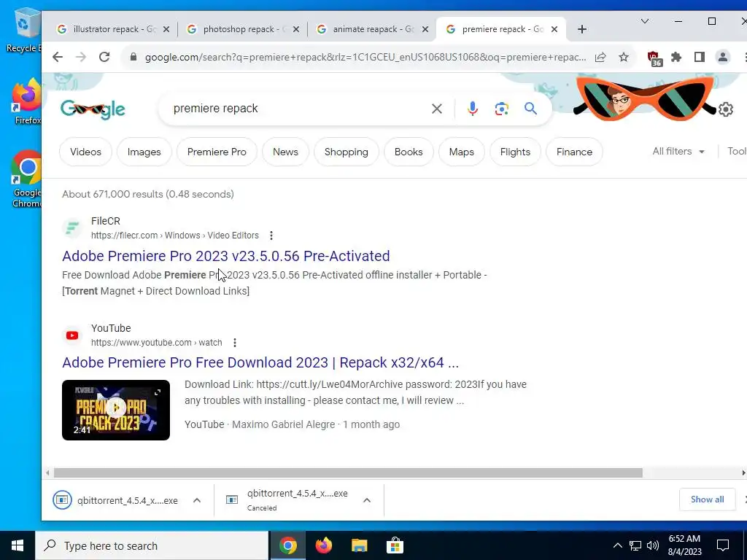Select the Finance filter chip
The image size is (747, 560).
point(574,152)
